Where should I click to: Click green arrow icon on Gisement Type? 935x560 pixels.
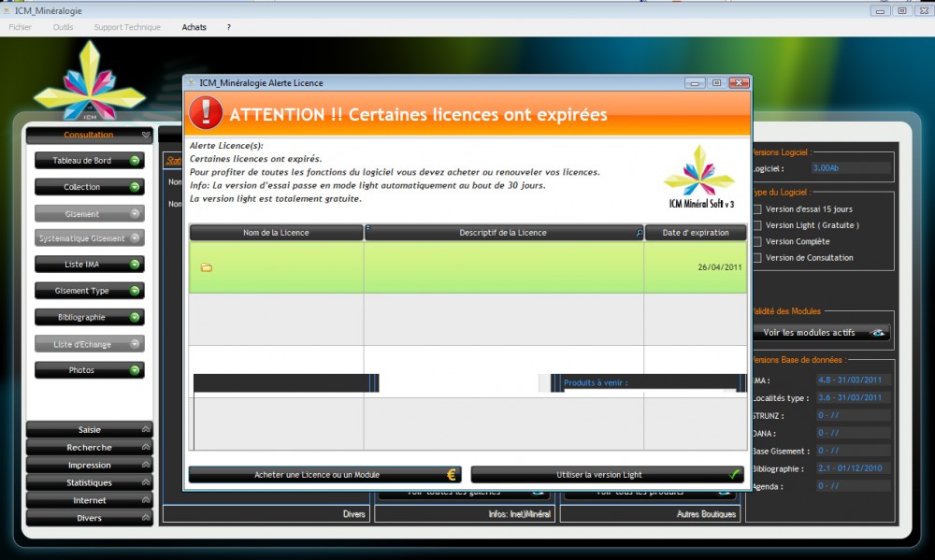[135, 291]
